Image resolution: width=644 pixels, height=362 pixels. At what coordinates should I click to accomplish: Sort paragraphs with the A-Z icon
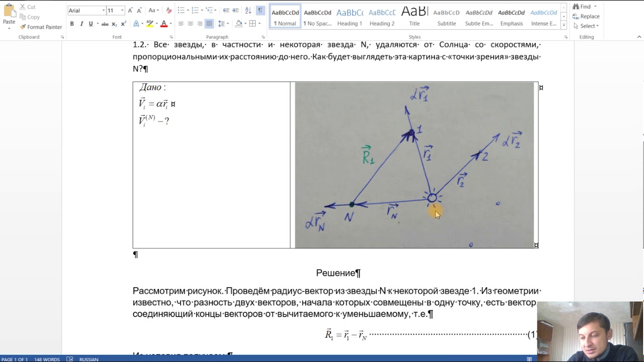pos(248,11)
